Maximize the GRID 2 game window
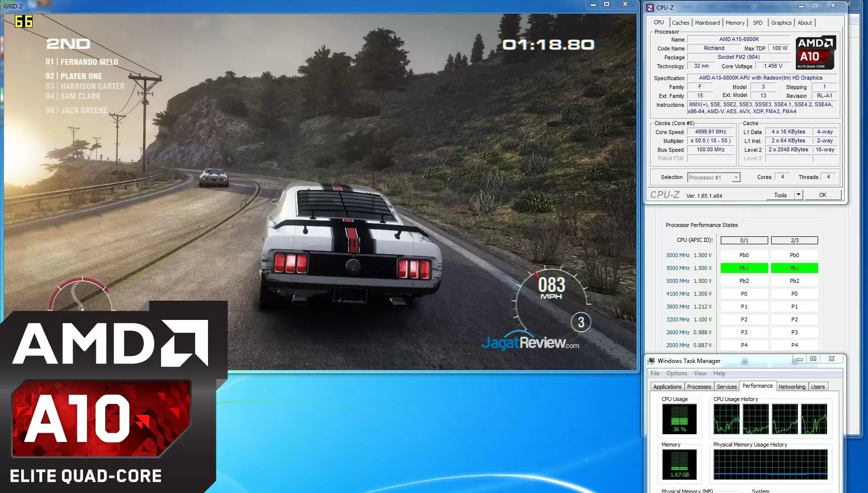Image resolution: width=868 pixels, height=493 pixels. point(607,4)
